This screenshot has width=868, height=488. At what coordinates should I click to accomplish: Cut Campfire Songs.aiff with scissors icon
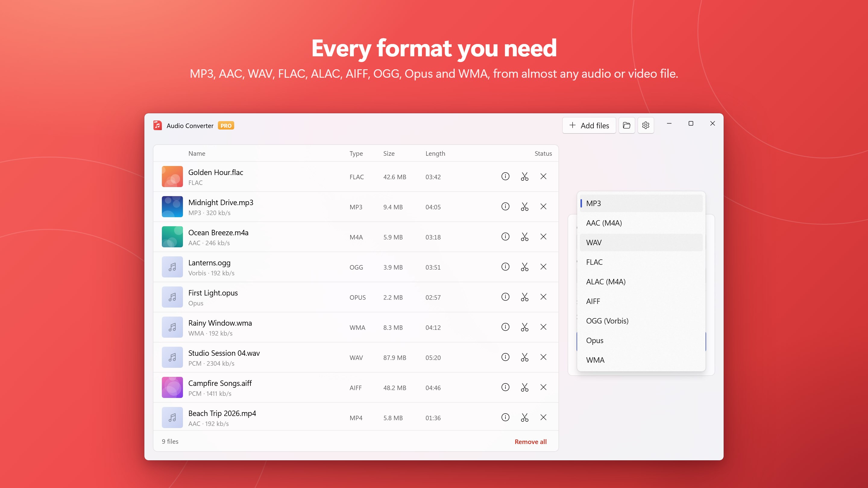tap(524, 387)
